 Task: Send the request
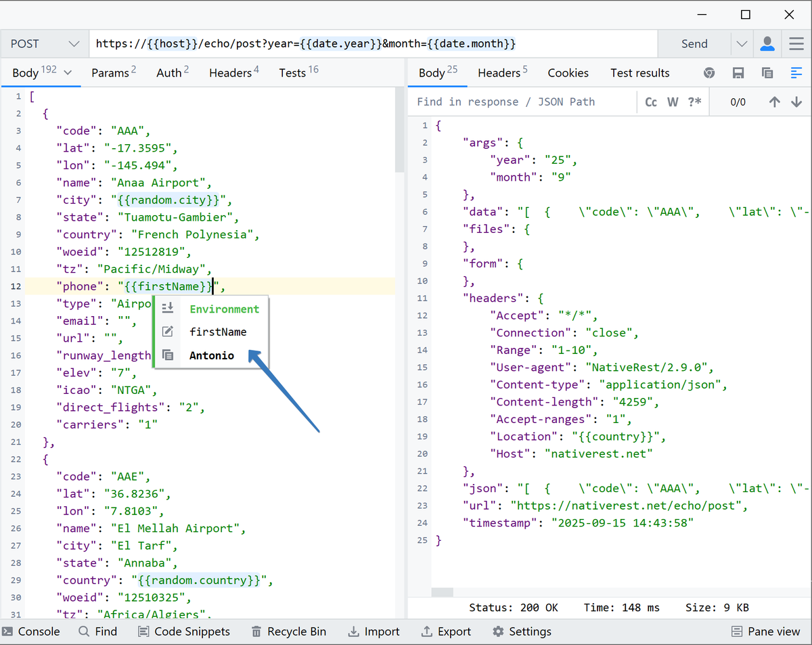694,44
